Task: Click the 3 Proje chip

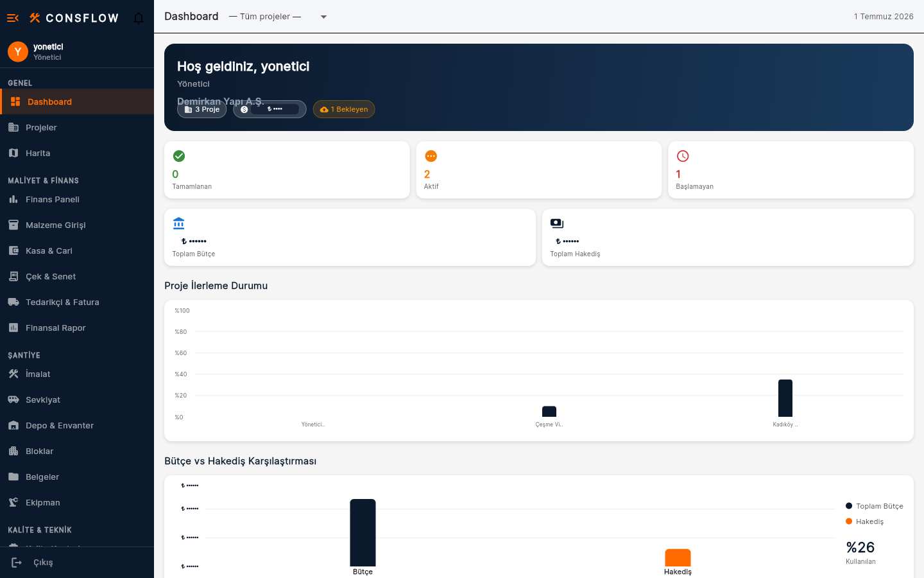Action: click(x=202, y=109)
